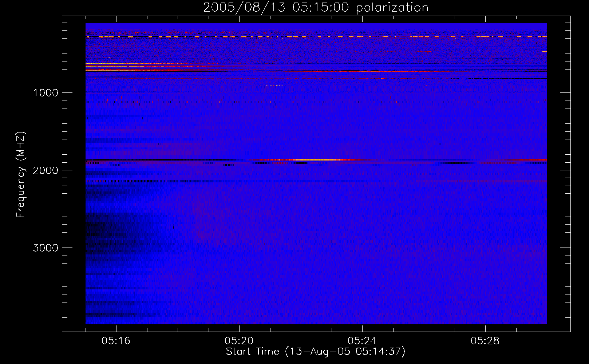Click the 'Frequency (MHZ)' axis label
This screenshot has height=364, width=589.
21,175
